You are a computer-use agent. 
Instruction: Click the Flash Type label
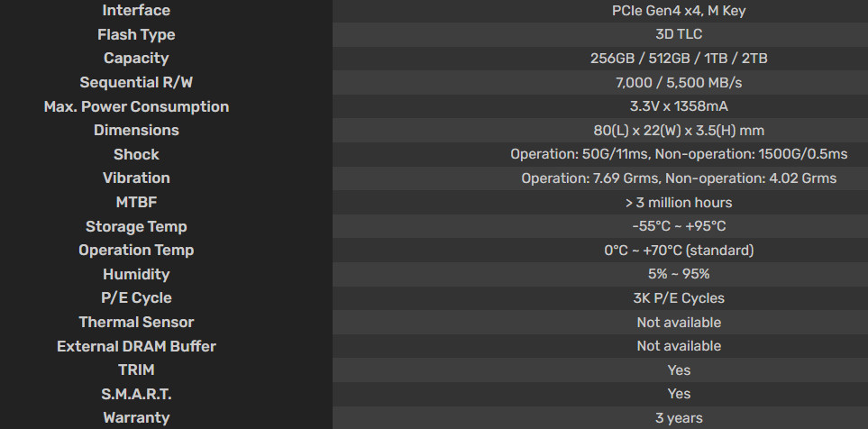[x=136, y=34]
